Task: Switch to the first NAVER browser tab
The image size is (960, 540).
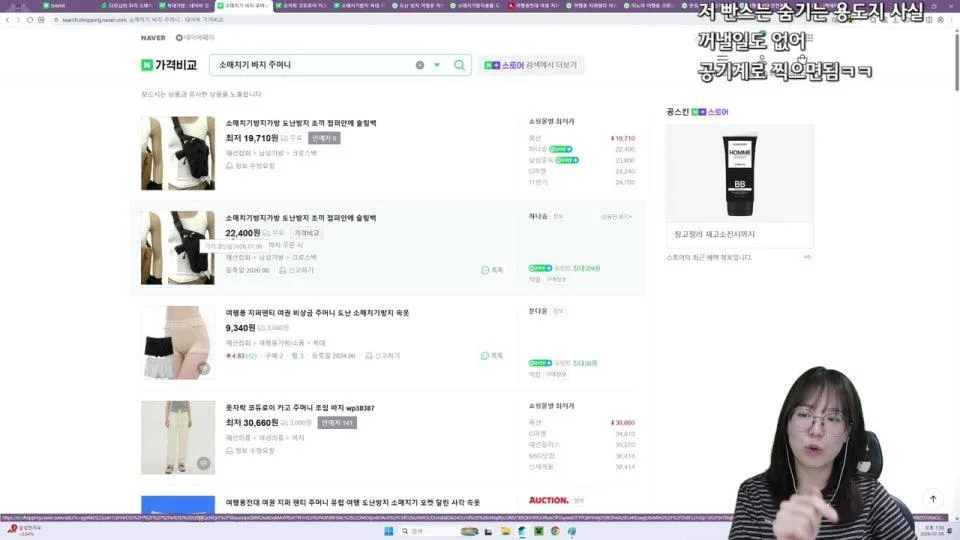Action: pos(58,6)
